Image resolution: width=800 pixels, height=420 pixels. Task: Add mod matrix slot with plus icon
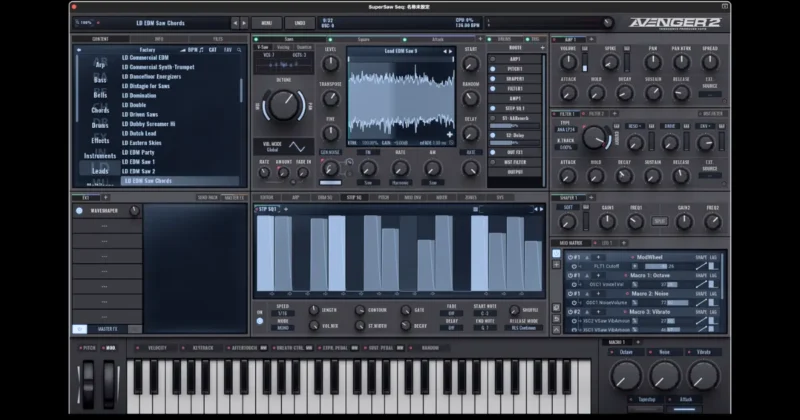click(556, 264)
